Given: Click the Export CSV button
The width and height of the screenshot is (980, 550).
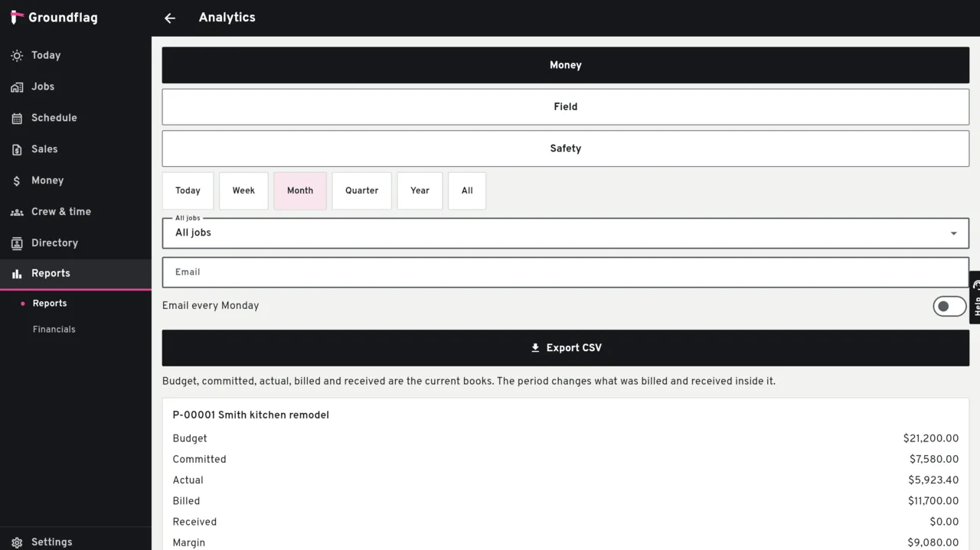Looking at the screenshot, I should click(565, 348).
